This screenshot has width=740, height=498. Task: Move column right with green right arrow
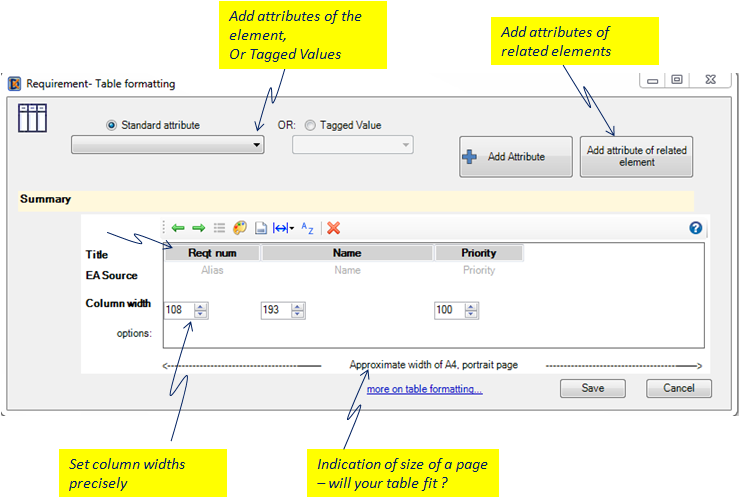[199, 228]
